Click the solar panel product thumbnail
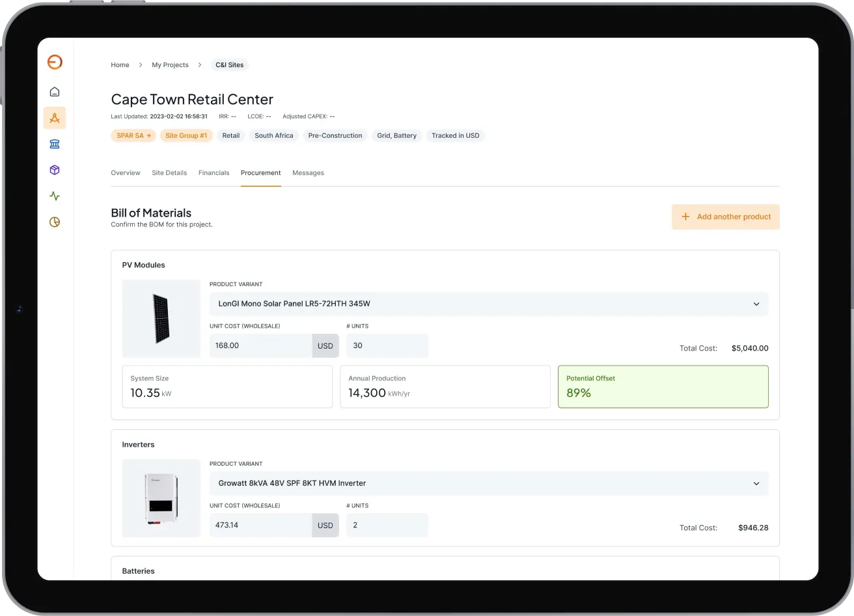The width and height of the screenshot is (854, 616). (161, 319)
